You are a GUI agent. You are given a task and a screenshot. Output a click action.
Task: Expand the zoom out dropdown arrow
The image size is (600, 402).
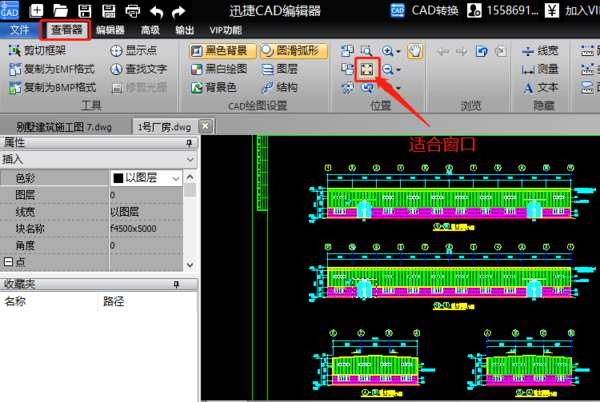coord(398,70)
